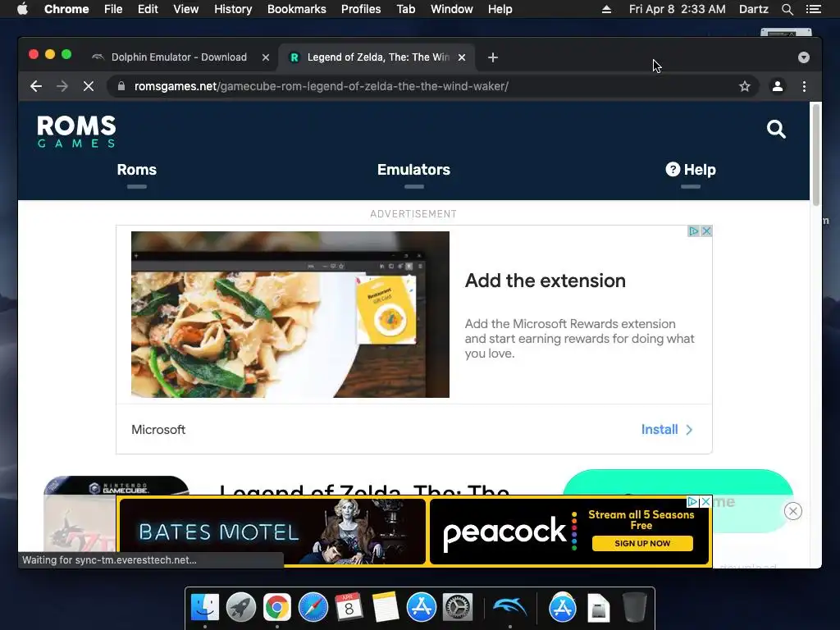Open the disk image file in the Dock
The height and width of the screenshot is (630, 840).
[x=598, y=608]
